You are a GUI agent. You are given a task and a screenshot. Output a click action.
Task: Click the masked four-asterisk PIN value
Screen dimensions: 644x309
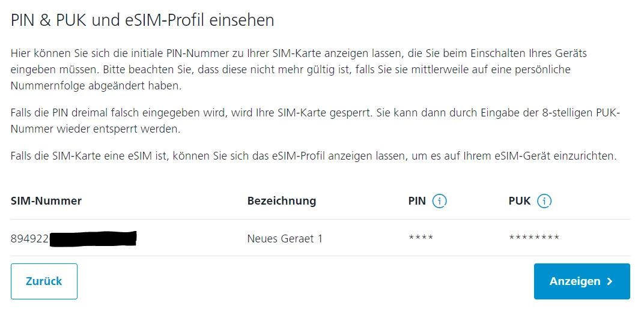[421, 238]
